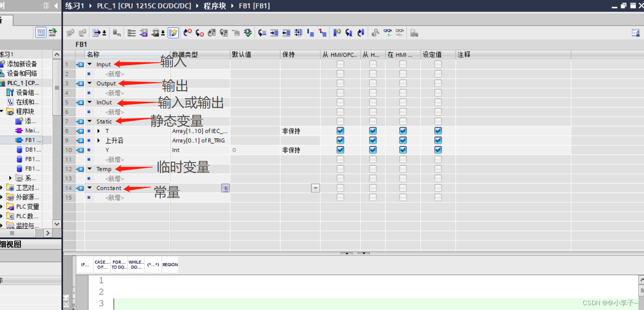The image size is (644, 310).
Task: Toggle the highlighted favorites star icon
Action: (173, 33)
